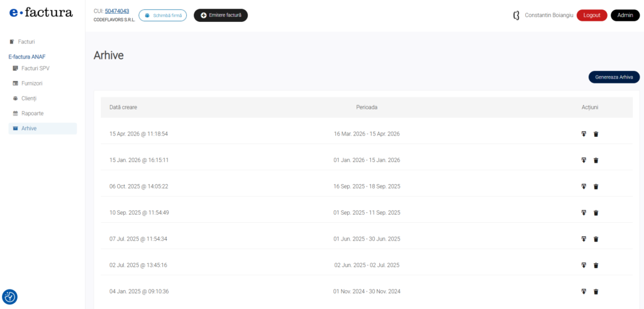644x309 pixels.
Task: Click the e-factura logo
Action: 41,13
